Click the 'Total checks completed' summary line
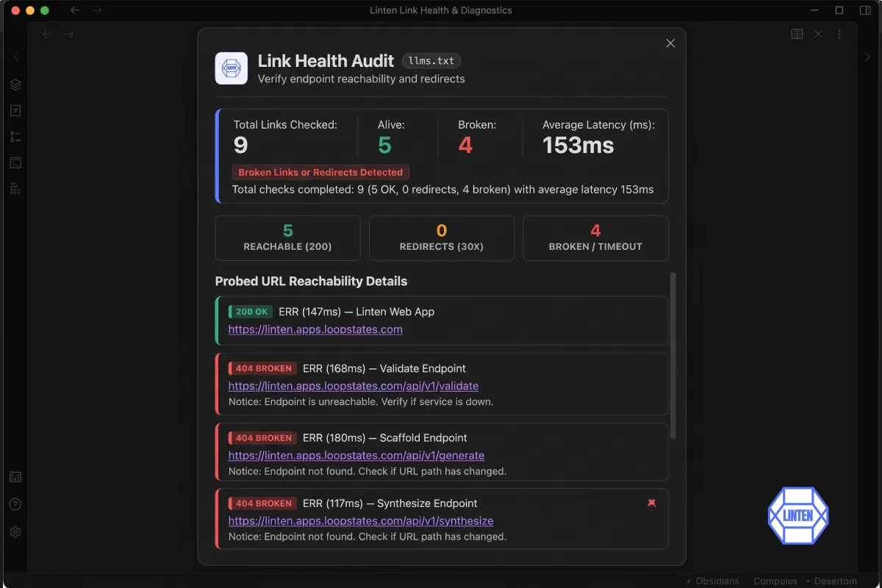The image size is (882, 588). click(442, 190)
